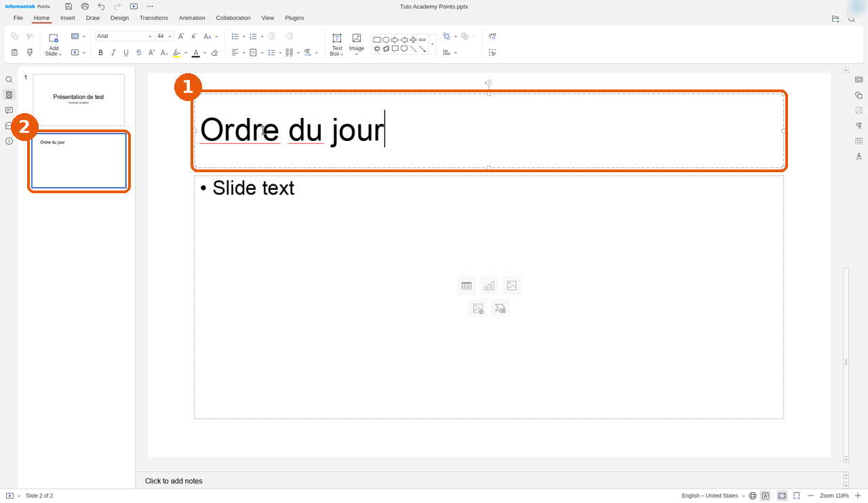868x503 pixels.
Task: Decrease font size
Action: click(x=194, y=36)
